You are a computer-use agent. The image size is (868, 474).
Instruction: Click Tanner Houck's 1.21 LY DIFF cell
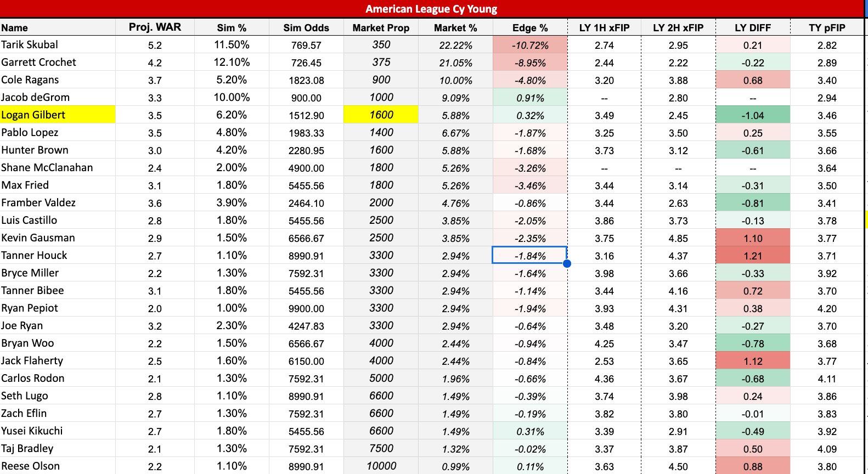(x=753, y=255)
